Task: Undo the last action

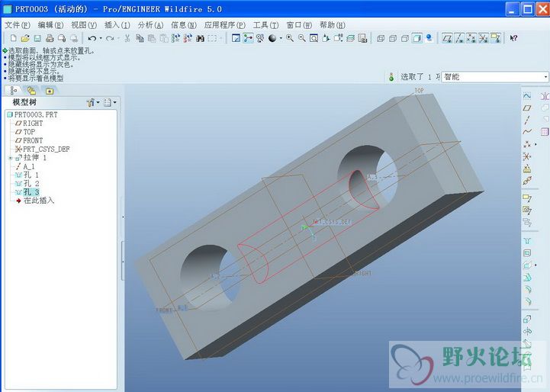Action: pos(92,38)
